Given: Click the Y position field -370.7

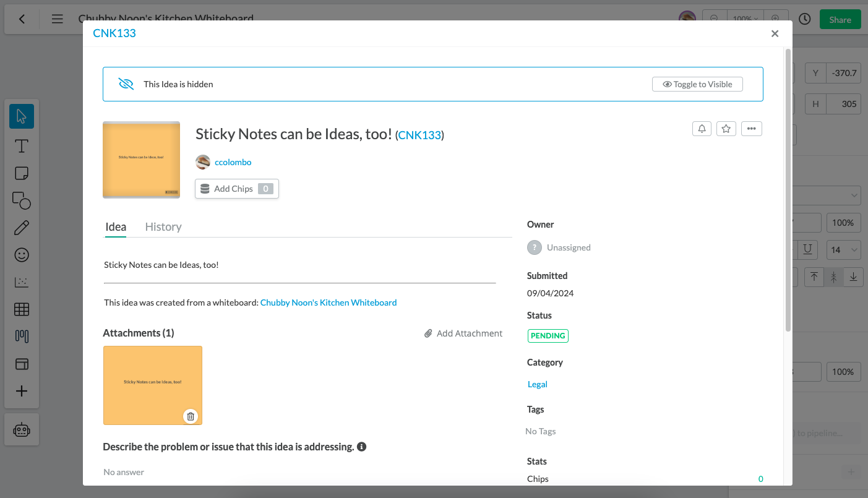Looking at the screenshot, I should pos(844,73).
